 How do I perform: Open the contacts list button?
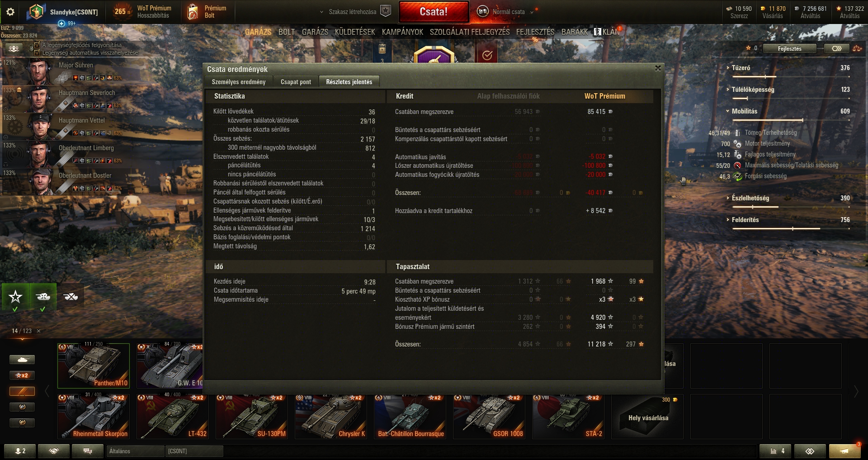pyautogui.click(x=20, y=451)
